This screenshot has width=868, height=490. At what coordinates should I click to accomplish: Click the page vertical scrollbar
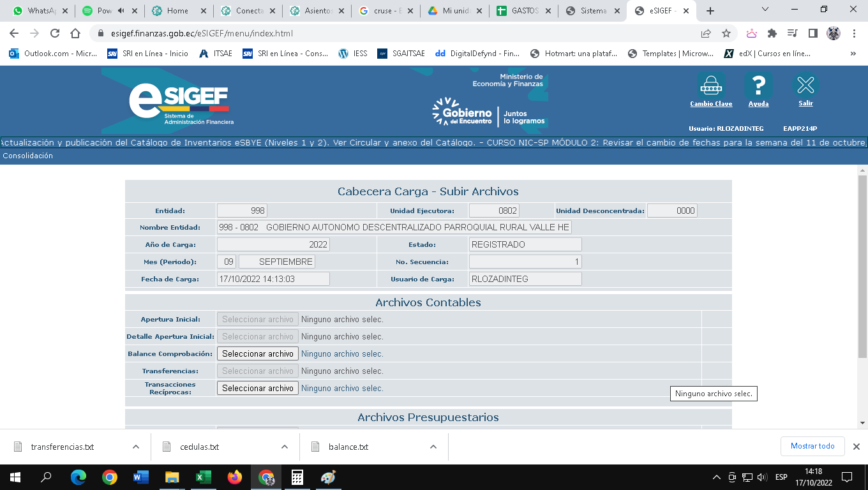pyautogui.click(x=862, y=268)
